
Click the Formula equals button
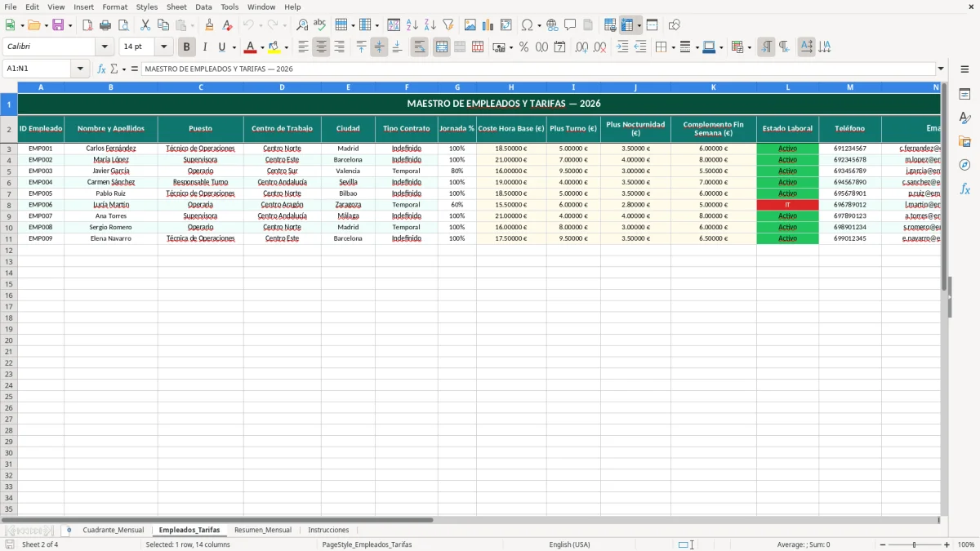coord(135,69)
